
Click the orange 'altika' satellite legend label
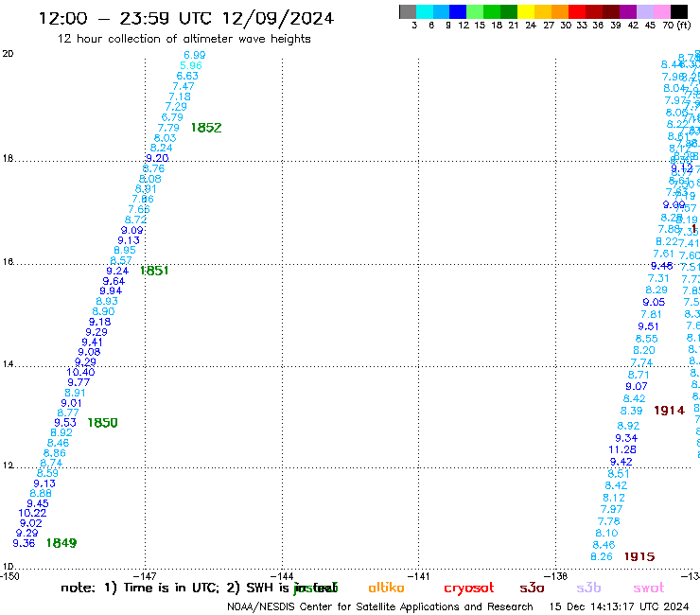(386, 588)
